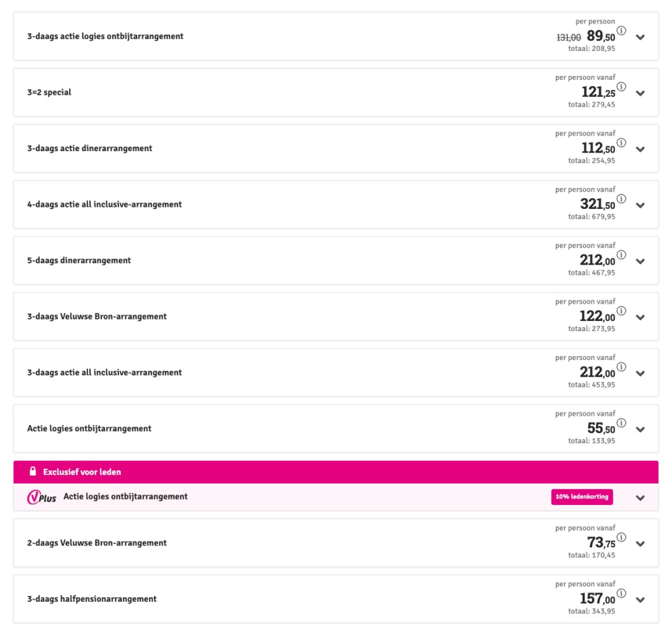Click info icon beside 157,00 price
This screenshot has height=634, width=672.
621,594
